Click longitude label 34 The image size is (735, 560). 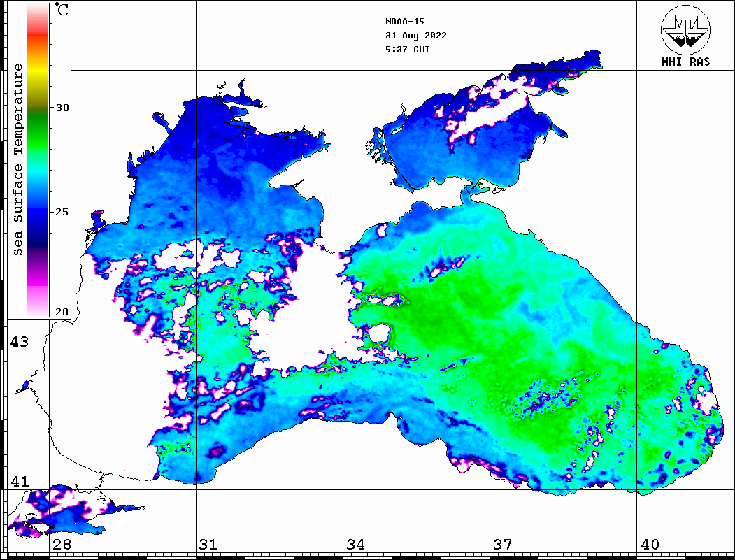(x=356, y=544)
